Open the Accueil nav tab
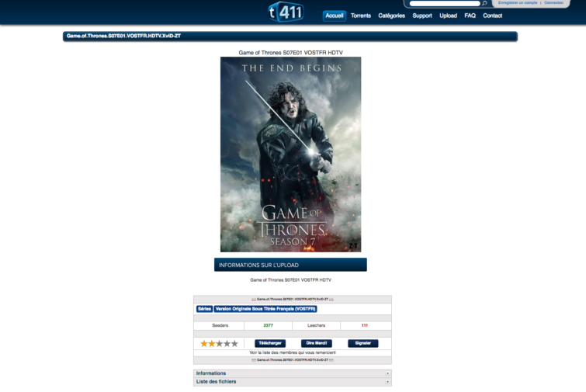586x392 pixels. 334,16
